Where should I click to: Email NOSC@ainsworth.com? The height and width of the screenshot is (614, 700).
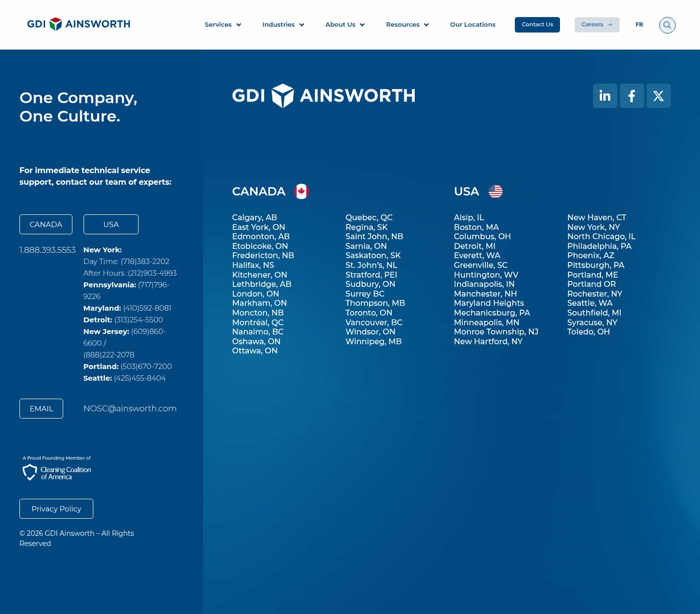[130, 408]
